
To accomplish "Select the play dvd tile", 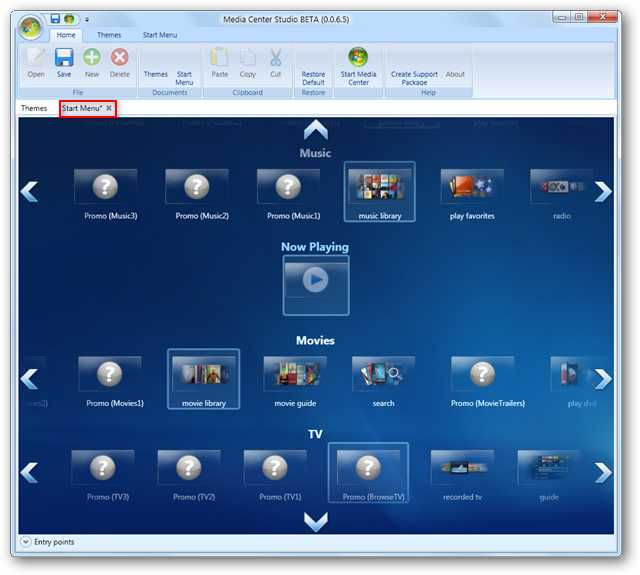I will [x=580, y=382].
